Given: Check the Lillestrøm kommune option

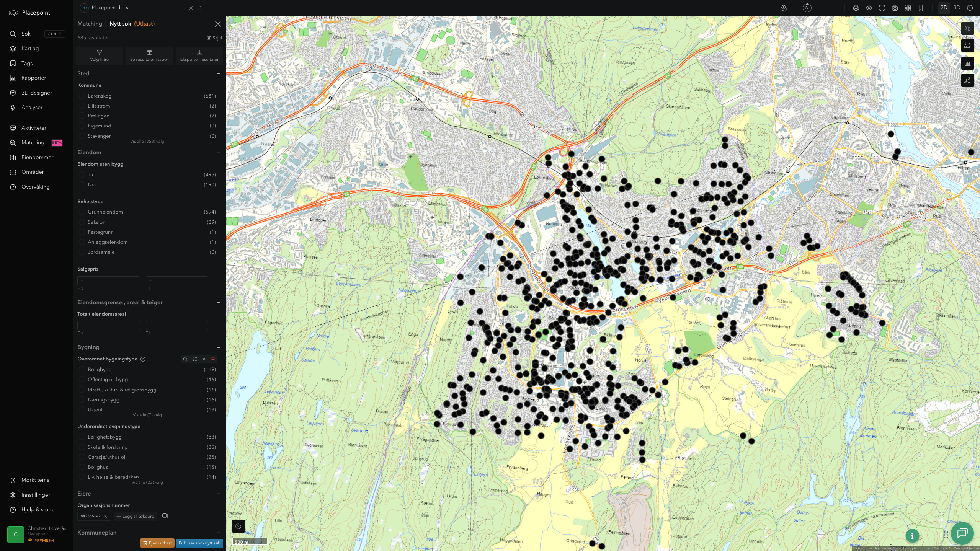Looking at the screenshot, I should pos(82,106).
